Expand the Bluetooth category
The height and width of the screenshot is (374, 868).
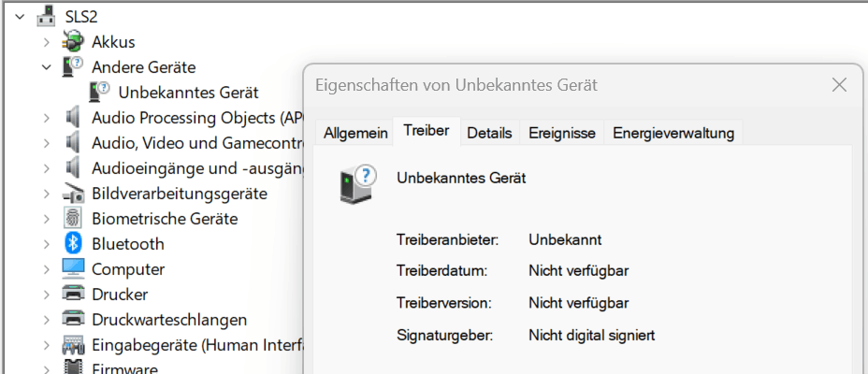point(47,244)
